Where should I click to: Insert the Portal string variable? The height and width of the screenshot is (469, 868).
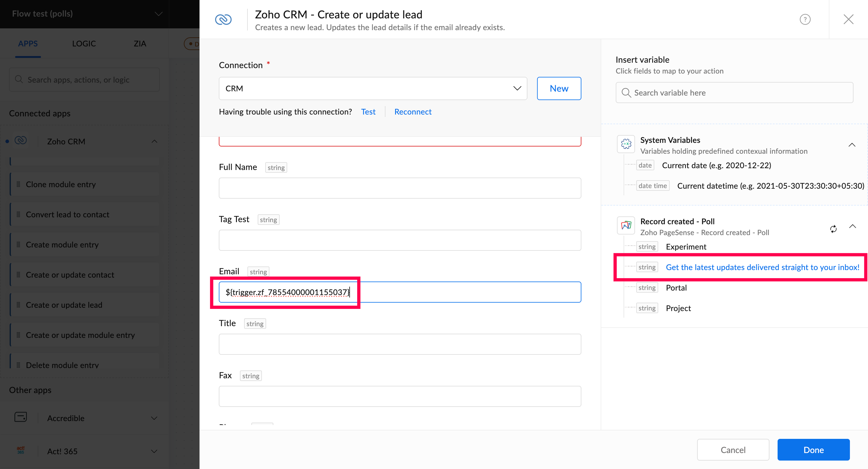click(x=676, y=287)
